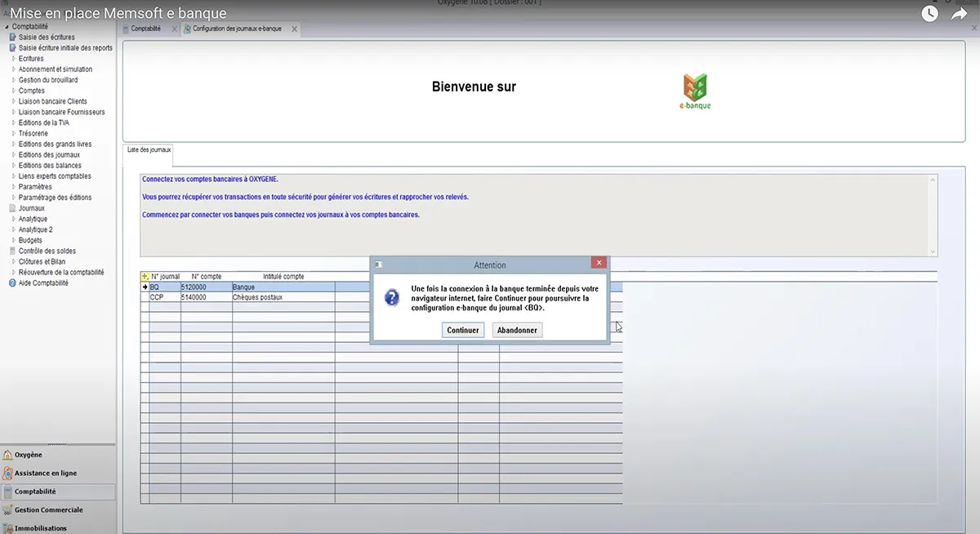Expand Clôtures et Bilan node

(14, 262)
